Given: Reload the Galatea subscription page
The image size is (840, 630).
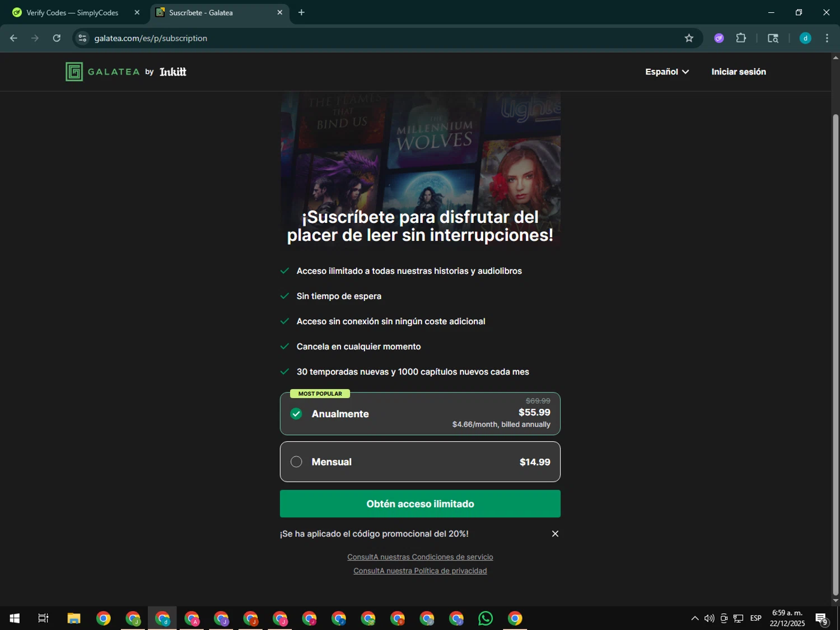Looking at the screenshot, I should (57, 38).
